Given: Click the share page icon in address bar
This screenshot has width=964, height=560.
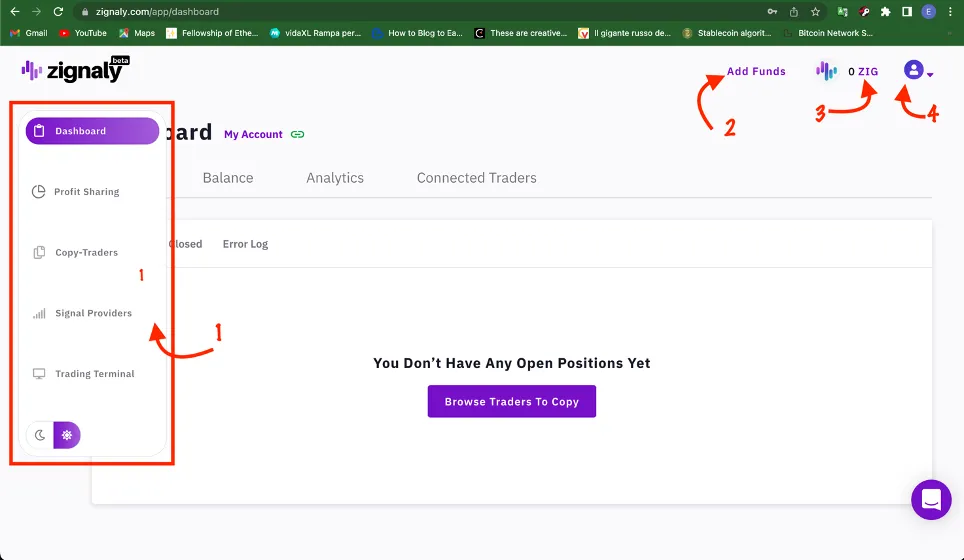Looking at the screenshot, I should pyautogui.click(x=794, y=12).
